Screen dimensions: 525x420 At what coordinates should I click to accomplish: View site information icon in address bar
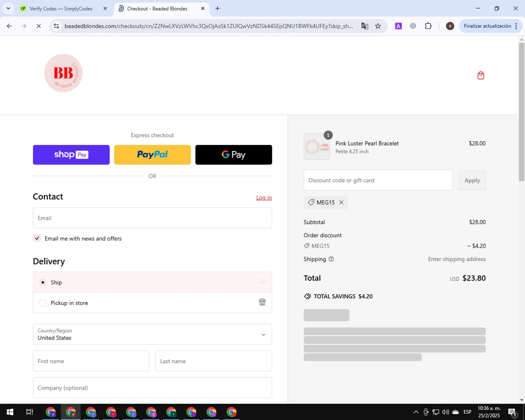pos(56,26)
